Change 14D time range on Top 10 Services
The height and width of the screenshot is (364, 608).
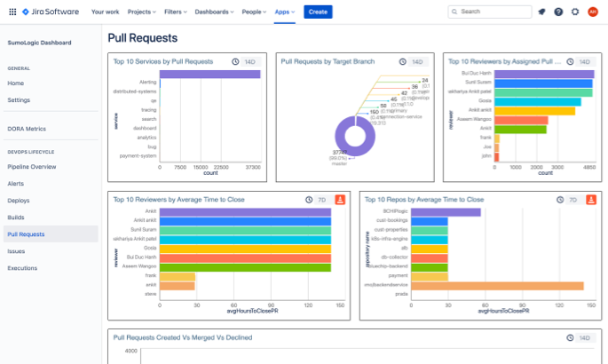click(x=249, y=62)
